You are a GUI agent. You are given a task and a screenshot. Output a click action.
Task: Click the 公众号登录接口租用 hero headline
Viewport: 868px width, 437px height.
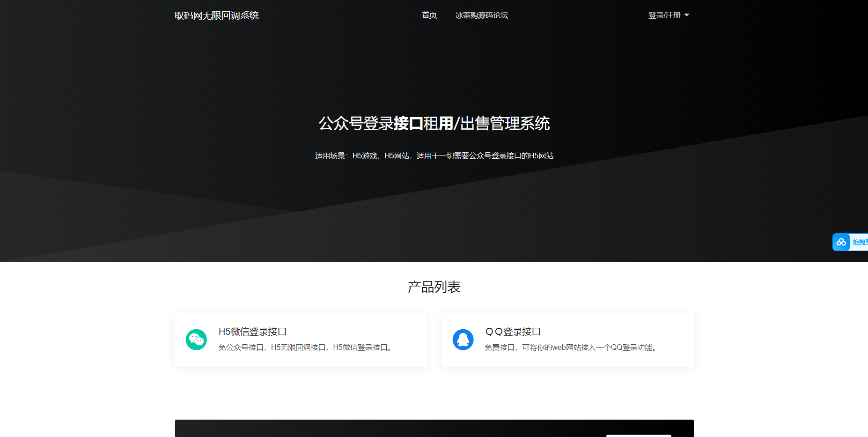[434, 124]
